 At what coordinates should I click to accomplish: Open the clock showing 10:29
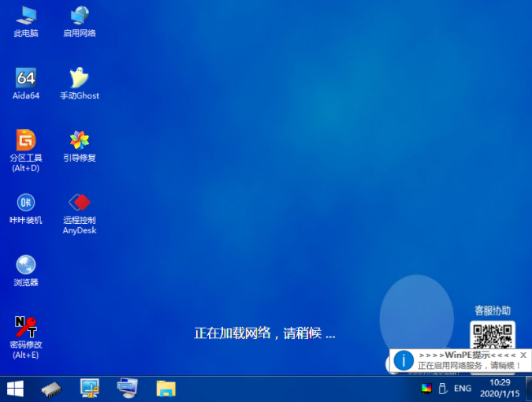click(500, 388)
